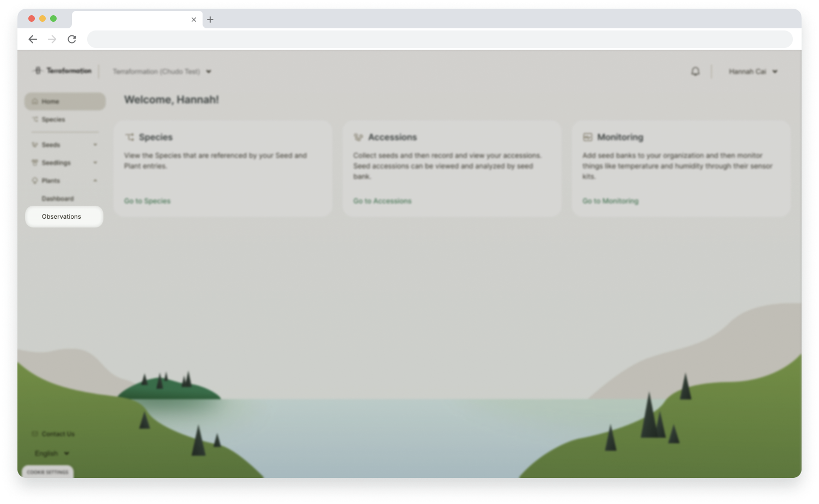Collapse the Plants section in the sidebar

point(95,181)
